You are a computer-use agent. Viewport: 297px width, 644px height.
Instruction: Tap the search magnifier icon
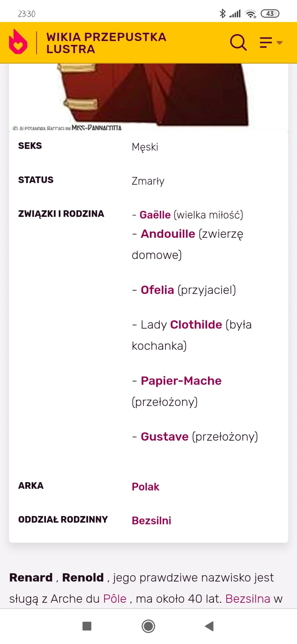pos(238,43)
